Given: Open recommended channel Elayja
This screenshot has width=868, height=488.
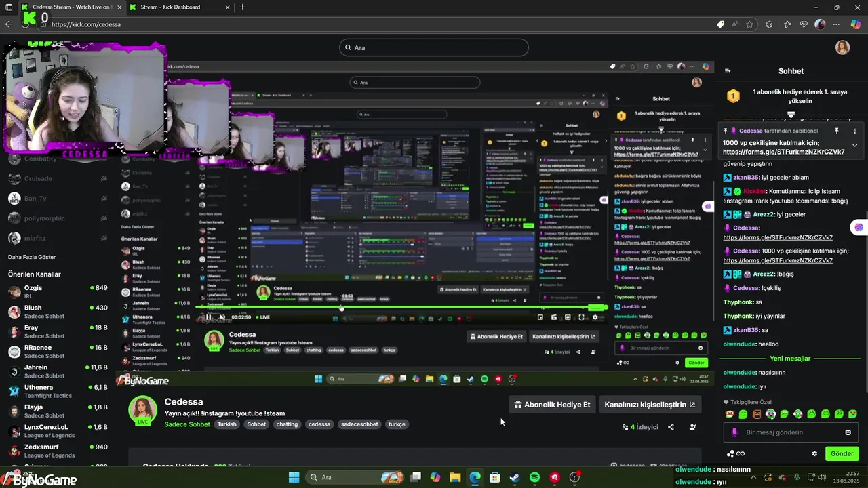Looking at the screenshot, I should tap(58, 411).
